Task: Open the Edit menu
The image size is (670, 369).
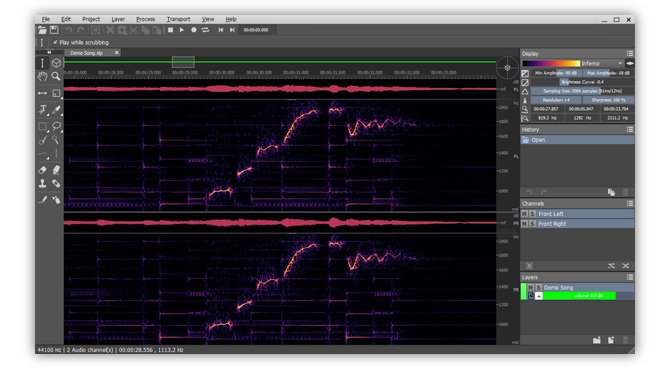Action: [66, 19]
